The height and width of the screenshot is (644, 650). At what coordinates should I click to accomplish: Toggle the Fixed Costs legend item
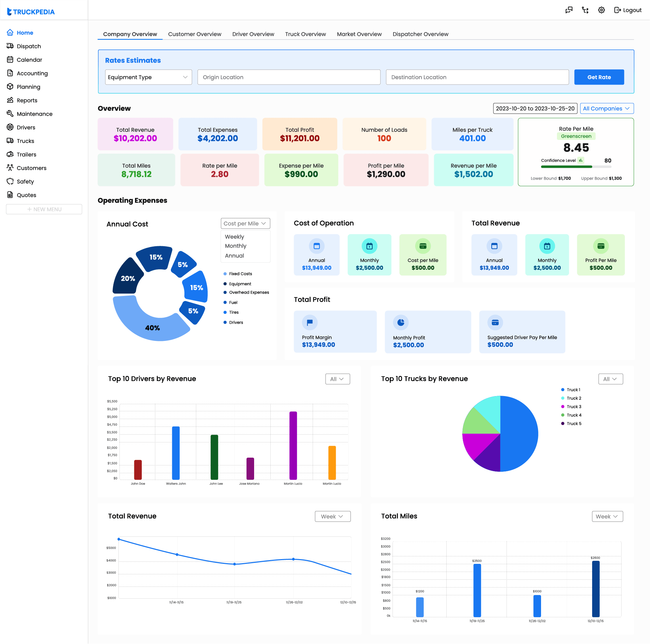[238, 274]
